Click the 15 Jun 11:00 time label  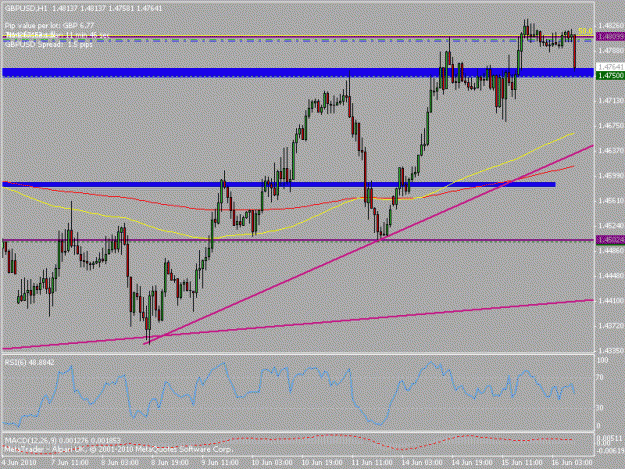click(x=522, y=463)
